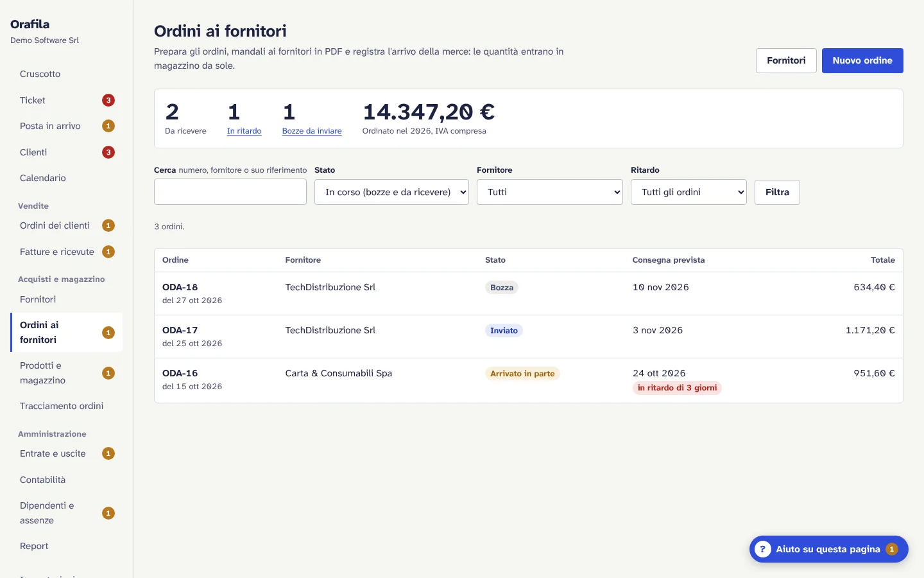The image size is (924, 578).
Task: Go to Contabilità
Action: [x=66, y=480]
